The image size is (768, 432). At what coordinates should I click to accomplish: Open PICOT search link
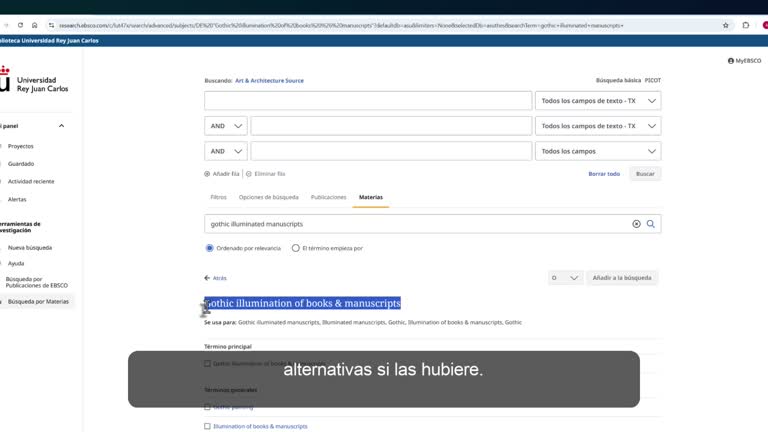coord(652,80)
